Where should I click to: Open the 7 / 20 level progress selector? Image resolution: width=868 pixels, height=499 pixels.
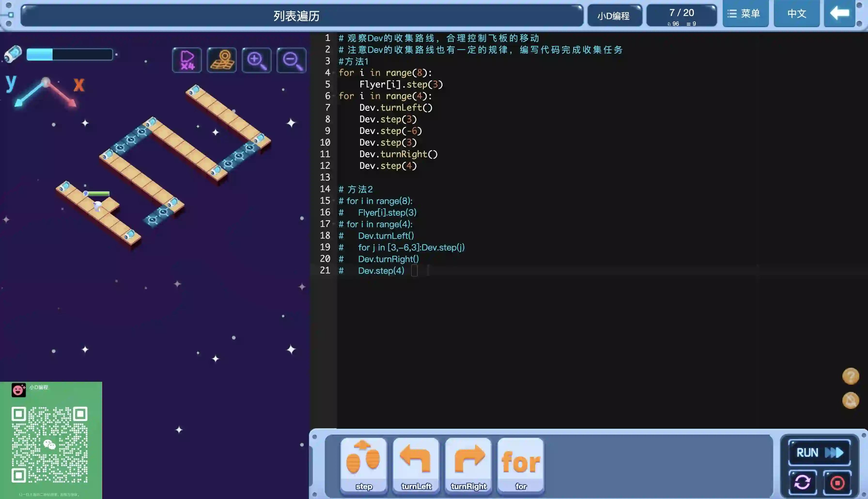pyautogui.click(x=681, y=16)
